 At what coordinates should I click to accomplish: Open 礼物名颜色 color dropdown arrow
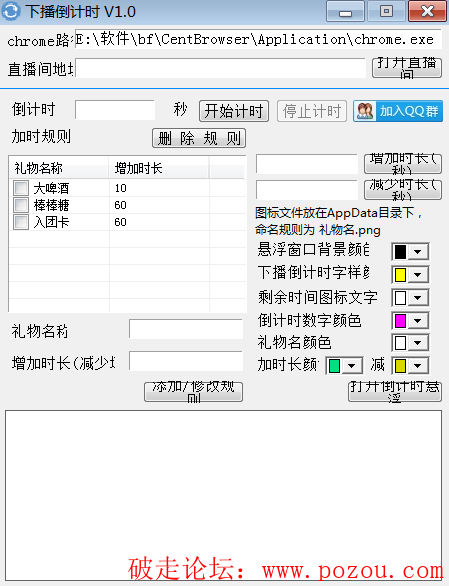click(418, 343)
